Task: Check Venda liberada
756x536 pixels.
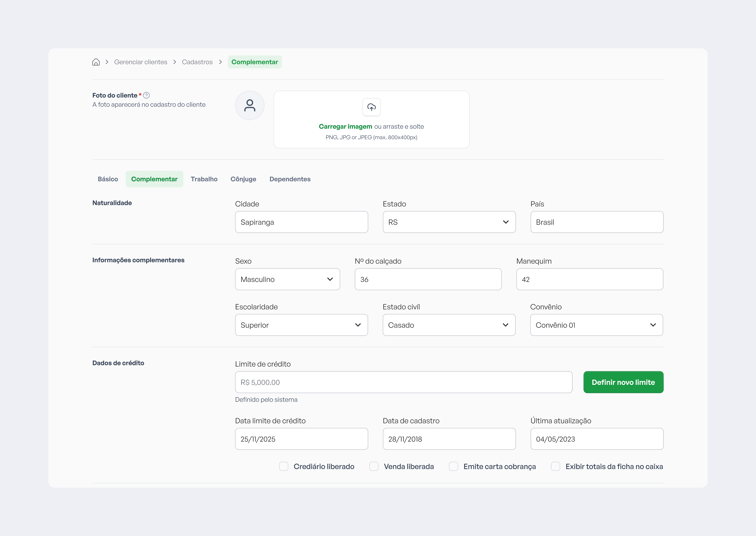Action: click(x=374, y=466)
